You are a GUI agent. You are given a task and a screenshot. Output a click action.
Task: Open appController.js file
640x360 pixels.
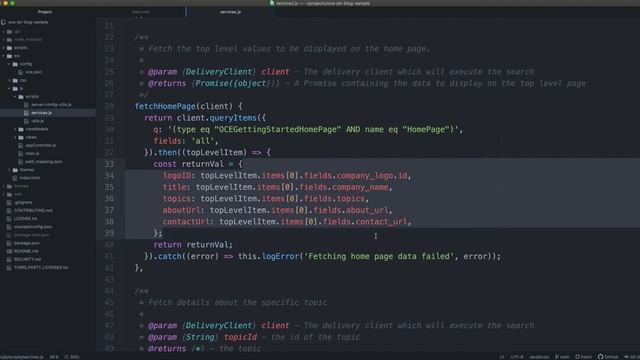coord(40,145)
